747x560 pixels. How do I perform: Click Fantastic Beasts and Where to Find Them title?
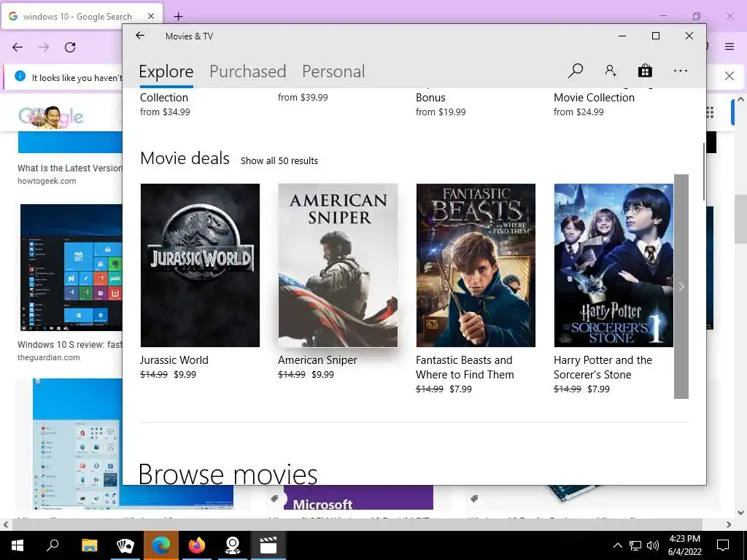pos(465,367)
